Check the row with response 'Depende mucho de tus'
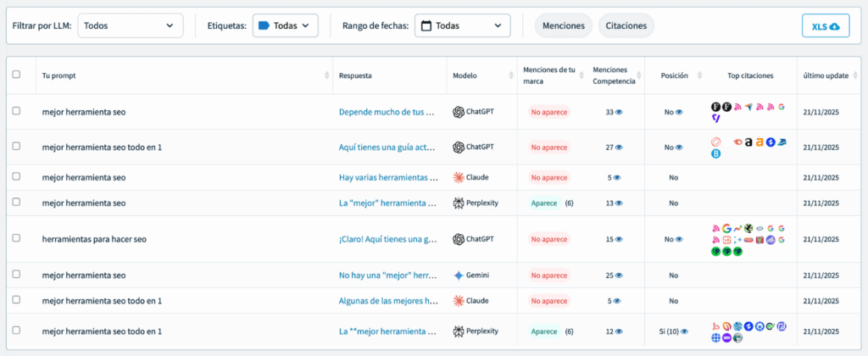This screenshot has height=356, width=868. [x=16, y=111]
